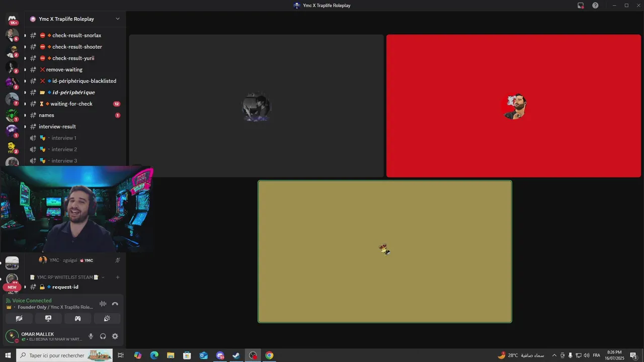The height and width of the screenshot is (362, 644).
Task: Open Windows notification center icon
Action: point(633,355)
